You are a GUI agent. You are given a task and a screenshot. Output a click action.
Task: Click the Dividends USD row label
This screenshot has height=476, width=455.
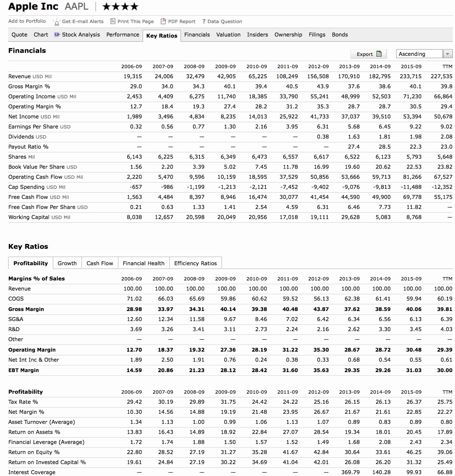point(28,137)
